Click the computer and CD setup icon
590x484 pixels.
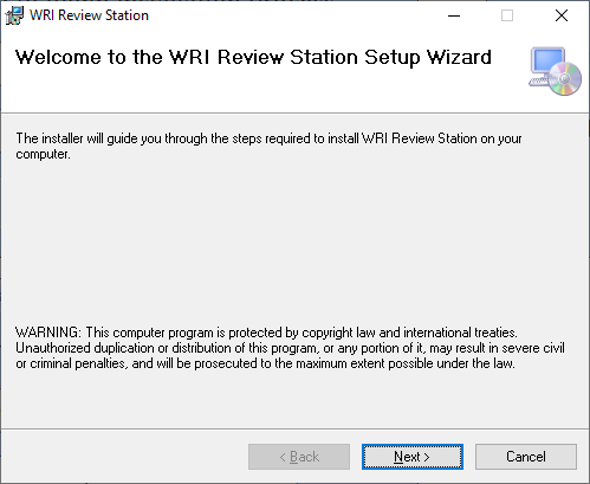tap(555, 71)
